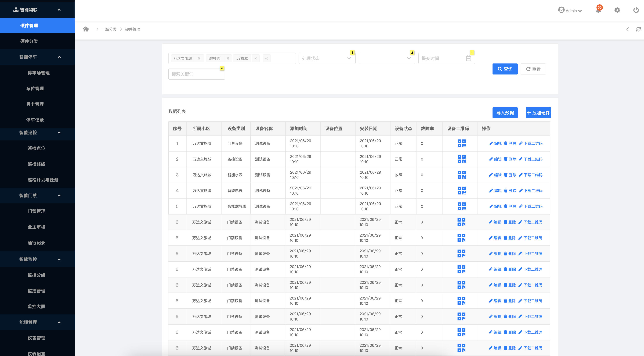Collapse the 智能巡检 sidebar group

tap(59, 133)
